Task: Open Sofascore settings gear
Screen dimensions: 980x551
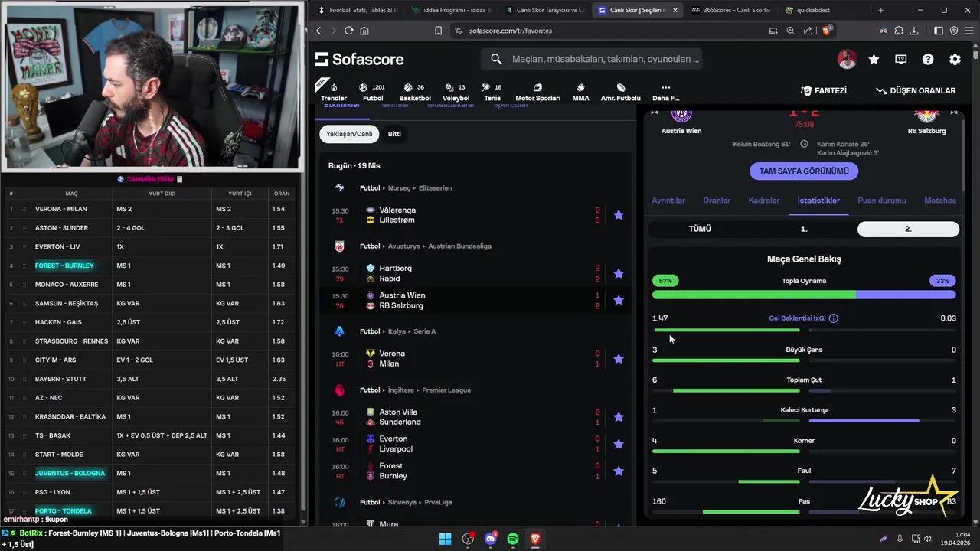Action: [955, 59]
